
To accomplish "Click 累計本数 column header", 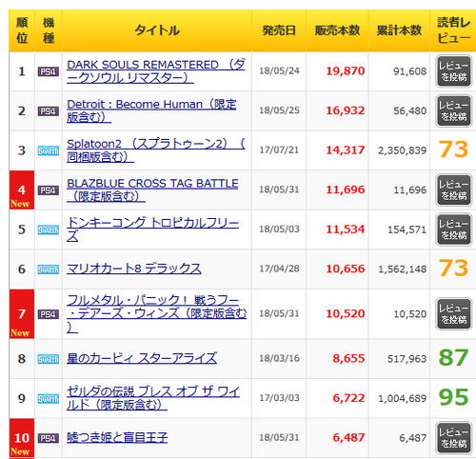I will 399,30.
